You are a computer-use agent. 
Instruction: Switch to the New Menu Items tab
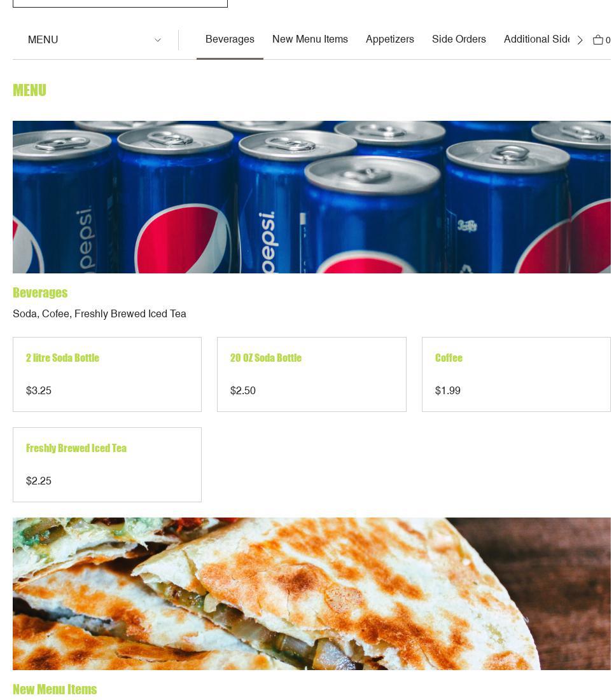pyautogui.click(x=310, y=39)
